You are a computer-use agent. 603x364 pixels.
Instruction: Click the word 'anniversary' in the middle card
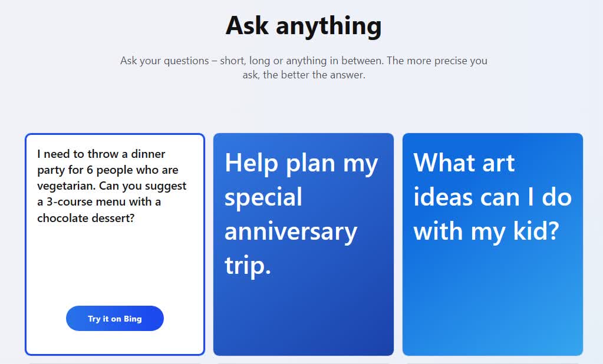pyautogui.click(x=291, y=231)
